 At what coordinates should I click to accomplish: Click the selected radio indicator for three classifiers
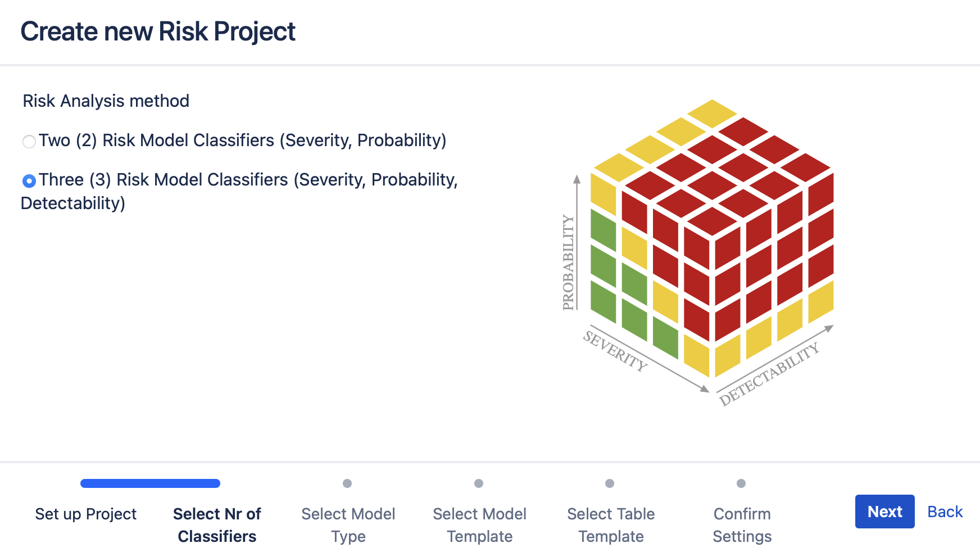29,180
